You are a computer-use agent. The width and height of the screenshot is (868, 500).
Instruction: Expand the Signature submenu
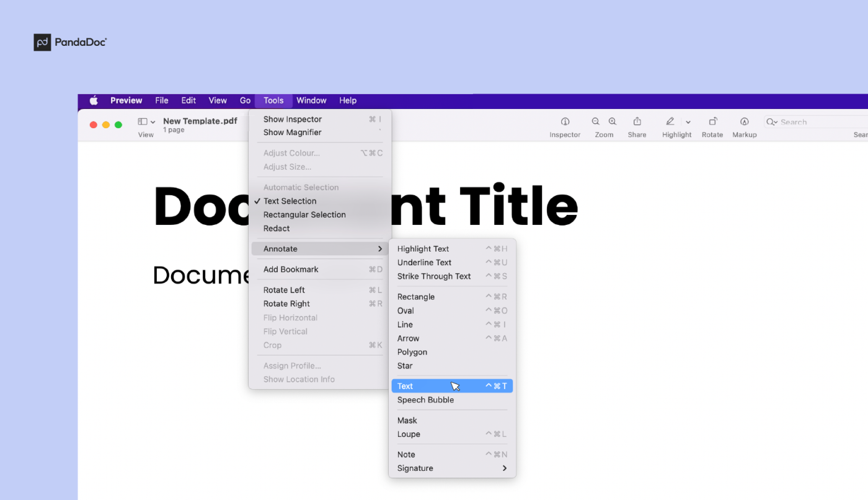pos(415,468)
